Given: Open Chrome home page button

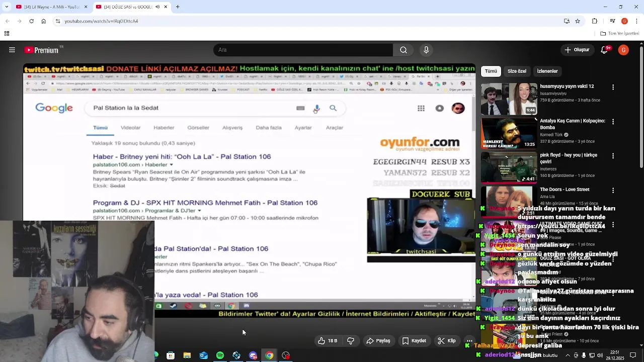Looking at the screenshot, I should pos(43,21).
